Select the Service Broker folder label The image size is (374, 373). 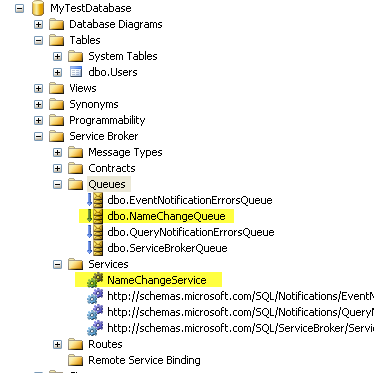pos(104,136)
